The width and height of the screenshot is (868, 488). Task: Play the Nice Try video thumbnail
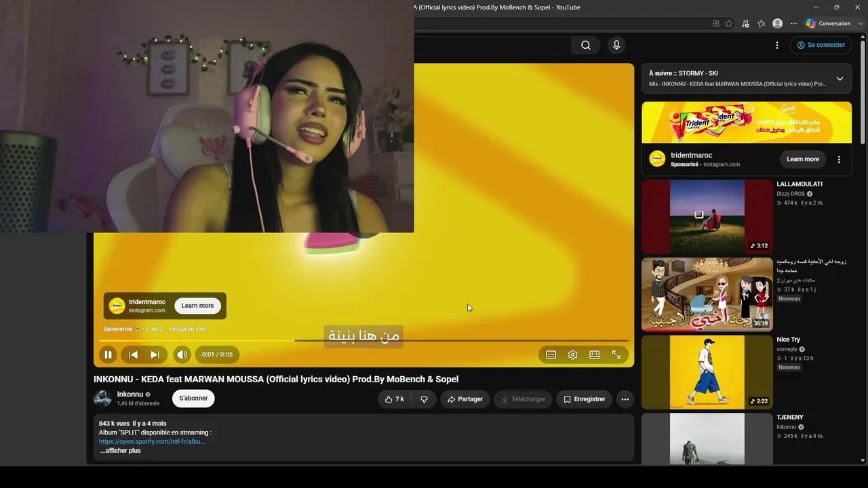[707, 372]
